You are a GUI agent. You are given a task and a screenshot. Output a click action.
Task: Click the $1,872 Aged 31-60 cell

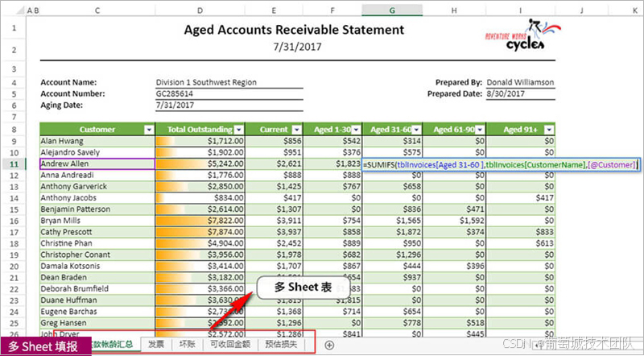392,232
